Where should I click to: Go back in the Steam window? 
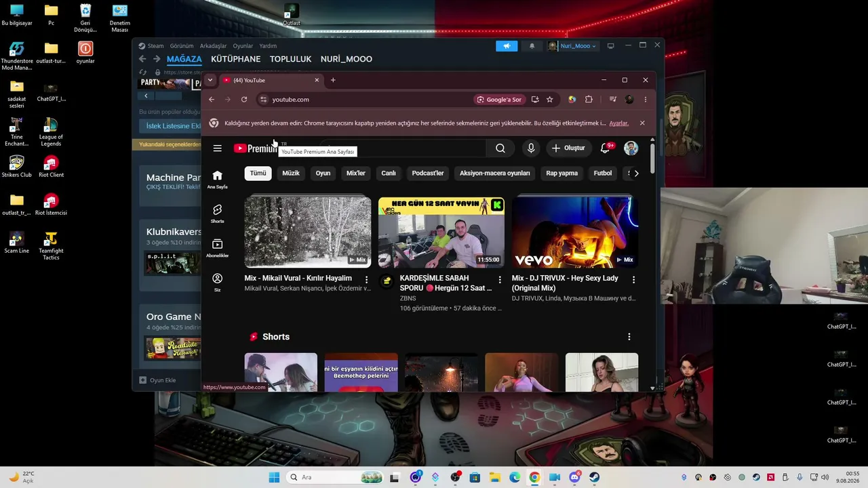pos(142,59)
